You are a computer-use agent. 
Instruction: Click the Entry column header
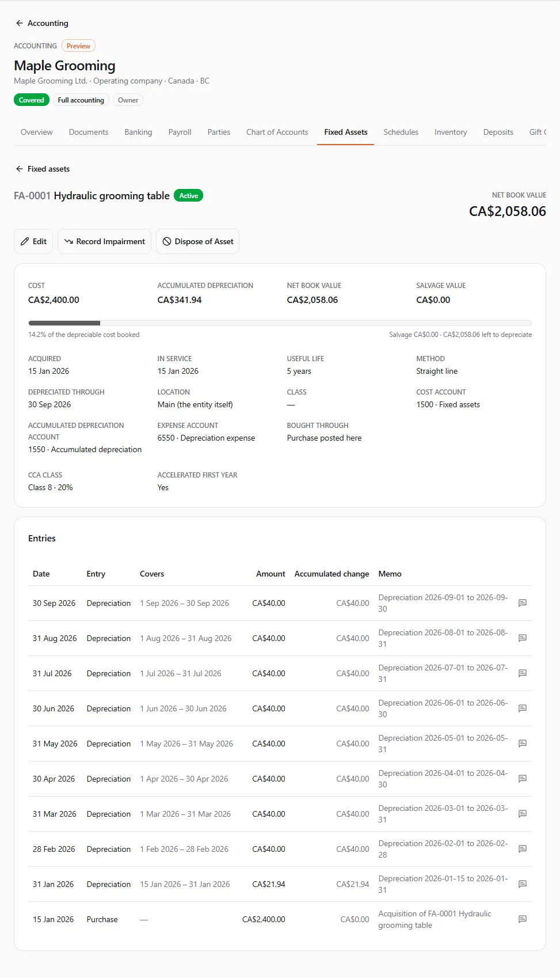click(x=96, y=574)
